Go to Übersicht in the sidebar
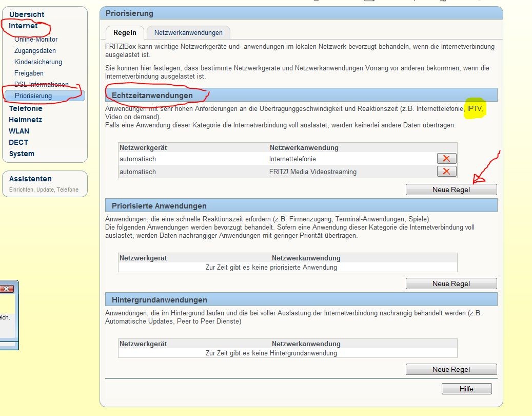532x416 pixels. (x=27, y=14)
